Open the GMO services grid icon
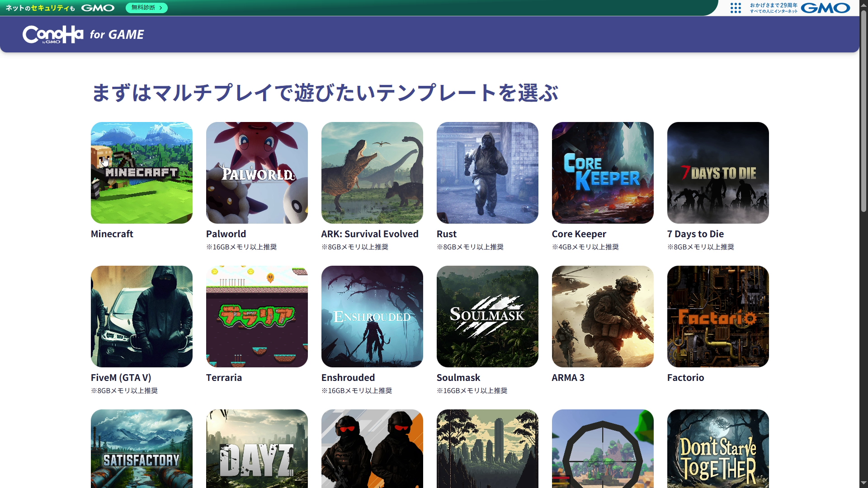868x488 pixels. [x=736, y=8]
